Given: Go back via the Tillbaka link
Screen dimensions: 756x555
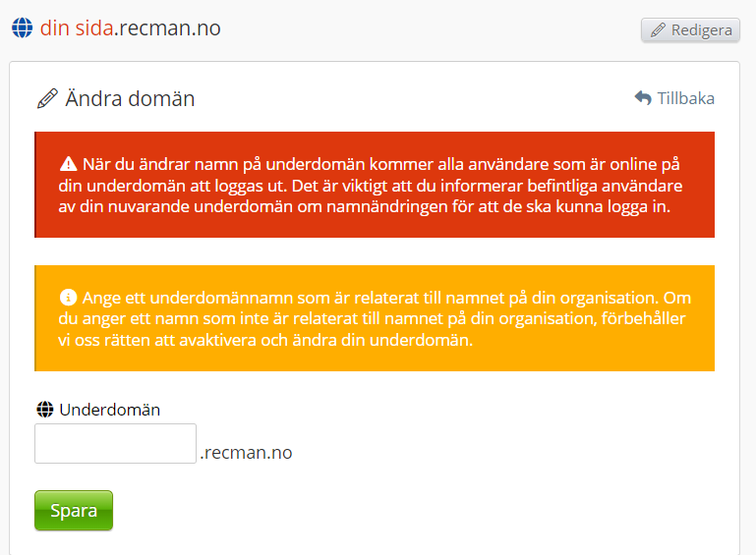Looking at the screenshot, I should coord(685,98).
